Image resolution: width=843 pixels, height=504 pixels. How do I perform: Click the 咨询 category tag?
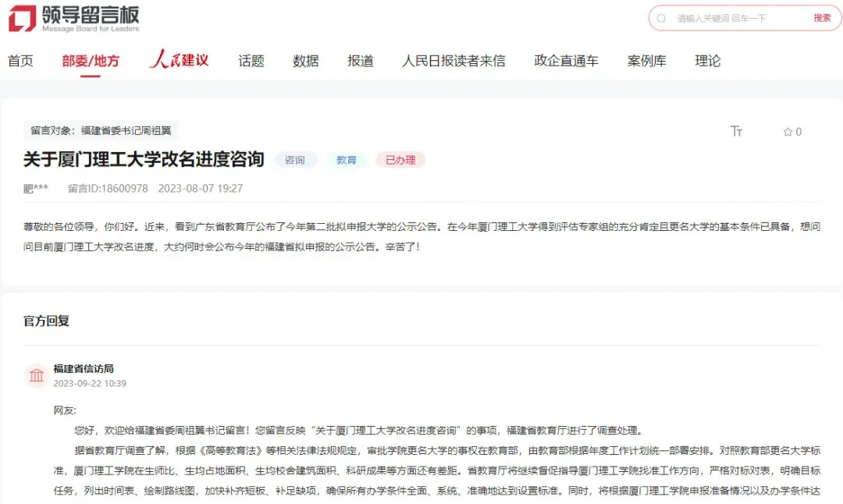click(296, 159)
